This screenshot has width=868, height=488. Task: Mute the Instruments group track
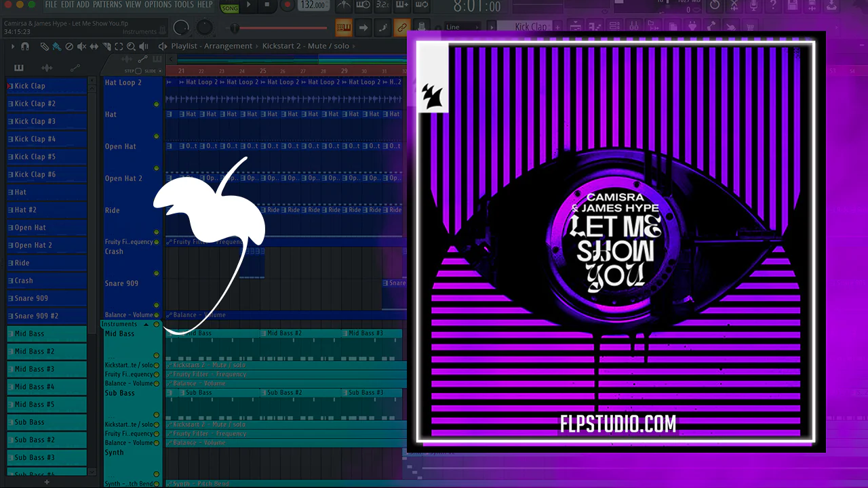point(157,325)
